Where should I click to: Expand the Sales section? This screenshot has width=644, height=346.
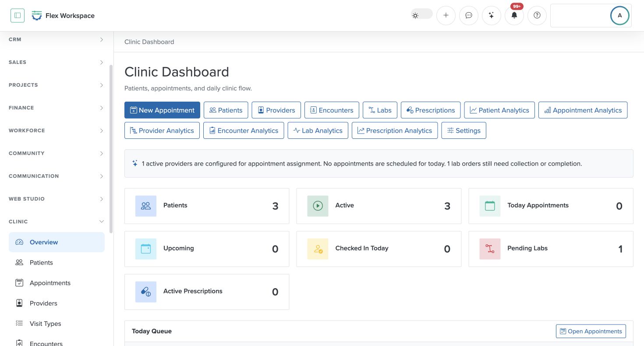[x=57, y=62]
